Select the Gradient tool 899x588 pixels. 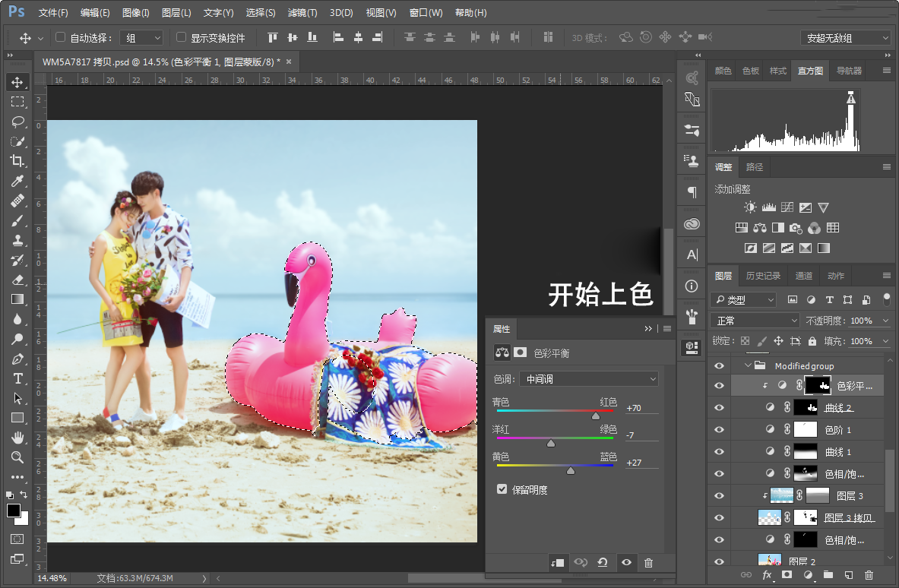tap(17, 299)
